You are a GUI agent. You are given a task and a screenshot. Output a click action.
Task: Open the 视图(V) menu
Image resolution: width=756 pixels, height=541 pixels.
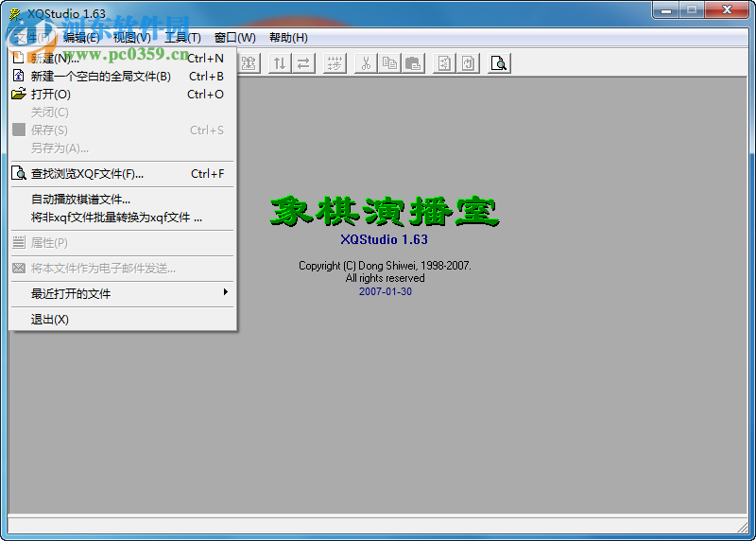[132, 38]
